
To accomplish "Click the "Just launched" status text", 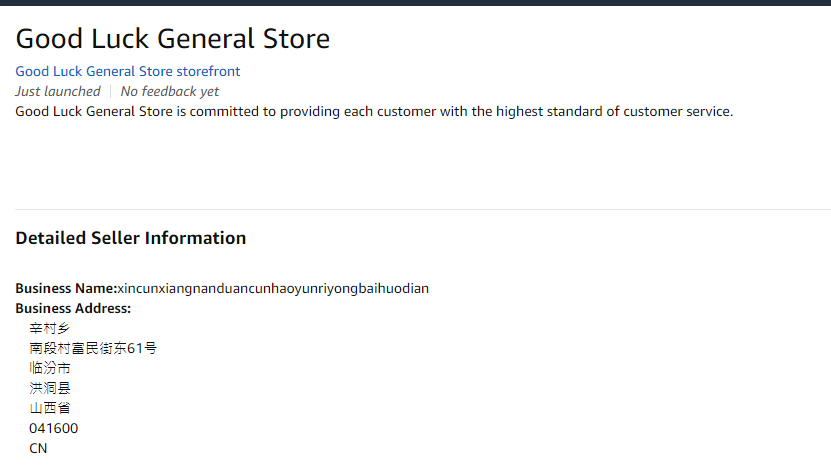I will [x=58, y=91].
